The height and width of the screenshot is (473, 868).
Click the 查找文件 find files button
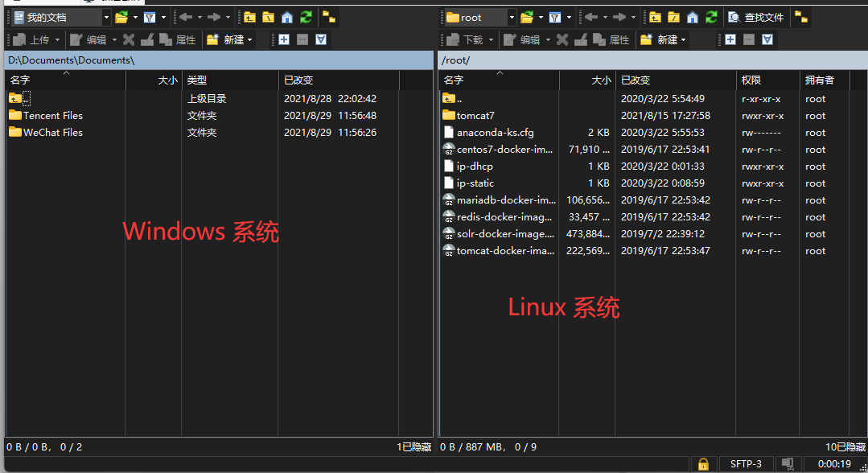[756, 18]
